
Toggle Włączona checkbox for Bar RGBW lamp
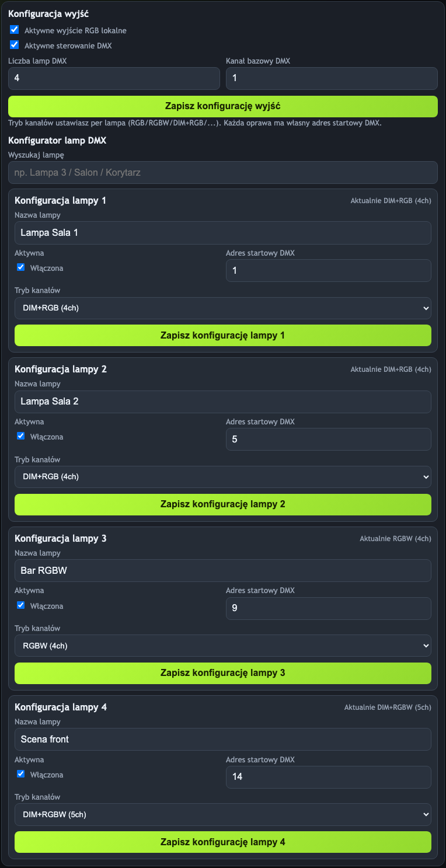click(21, 605)
